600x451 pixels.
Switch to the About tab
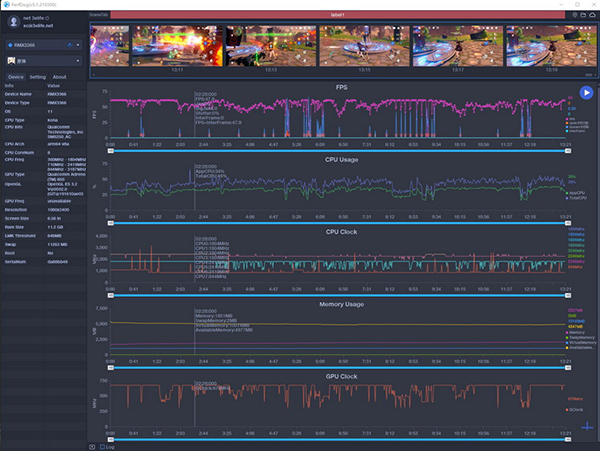(x=60, y=76)
